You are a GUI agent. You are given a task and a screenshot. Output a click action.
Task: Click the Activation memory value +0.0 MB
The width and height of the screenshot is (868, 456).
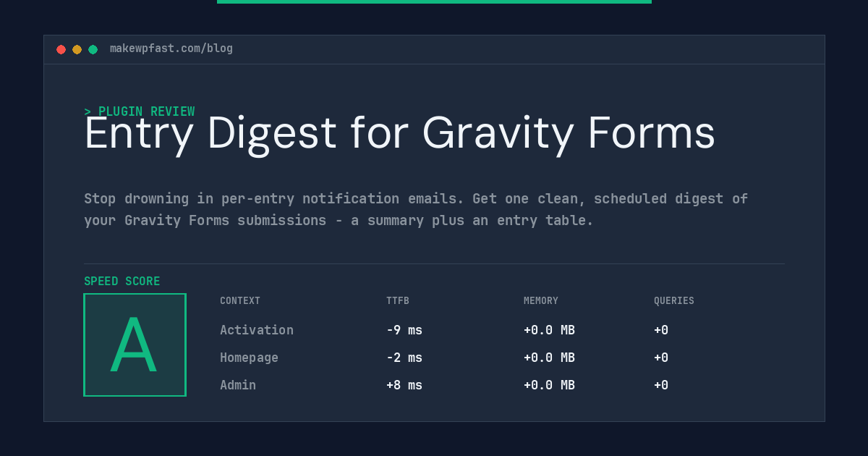point(549,330)
